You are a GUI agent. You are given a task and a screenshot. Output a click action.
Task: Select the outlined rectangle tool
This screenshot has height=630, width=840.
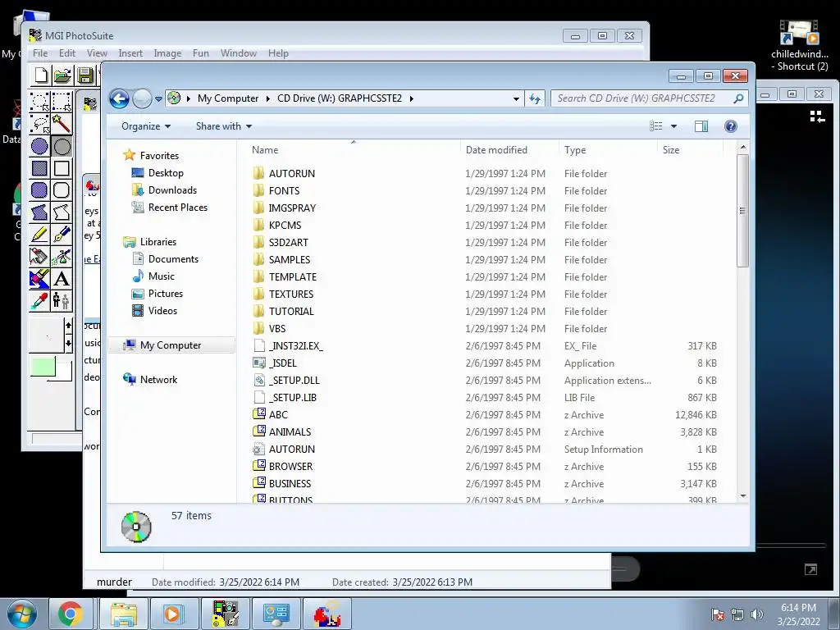(62, 168)
